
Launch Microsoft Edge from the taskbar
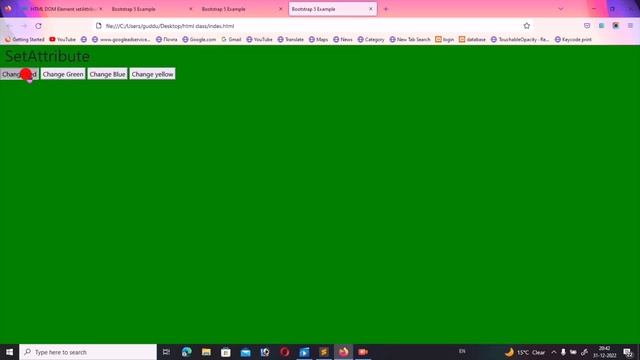pyautogui.click(x=187, y=352)
